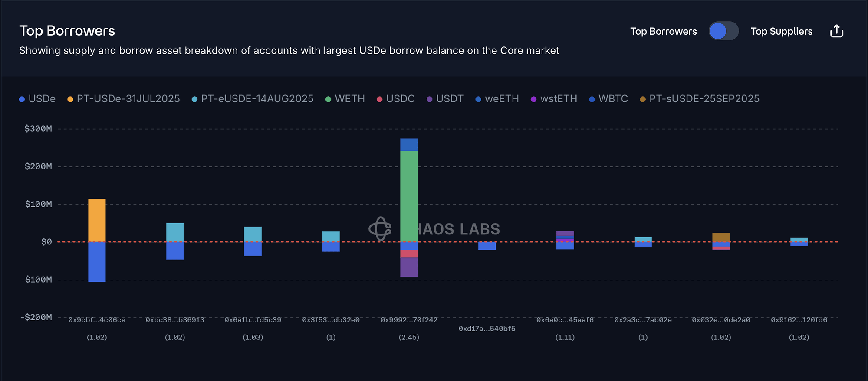Click the WETH legend dot
The width and height of the screenshot is (868, 381).
click(x=329, y=99)
